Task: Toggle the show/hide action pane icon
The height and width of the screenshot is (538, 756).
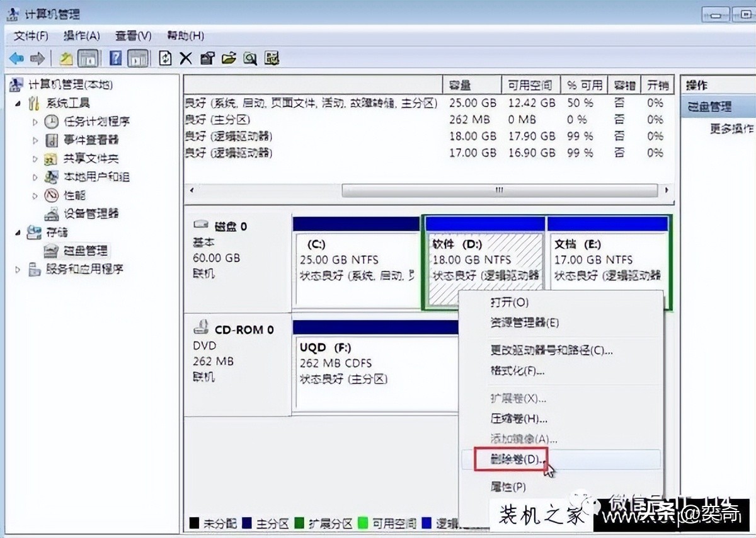Action: [137, 58]
